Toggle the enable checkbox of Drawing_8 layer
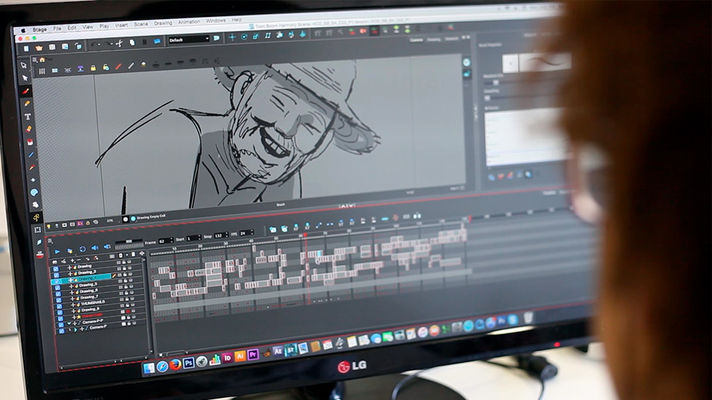 click(x=60, y=313)
